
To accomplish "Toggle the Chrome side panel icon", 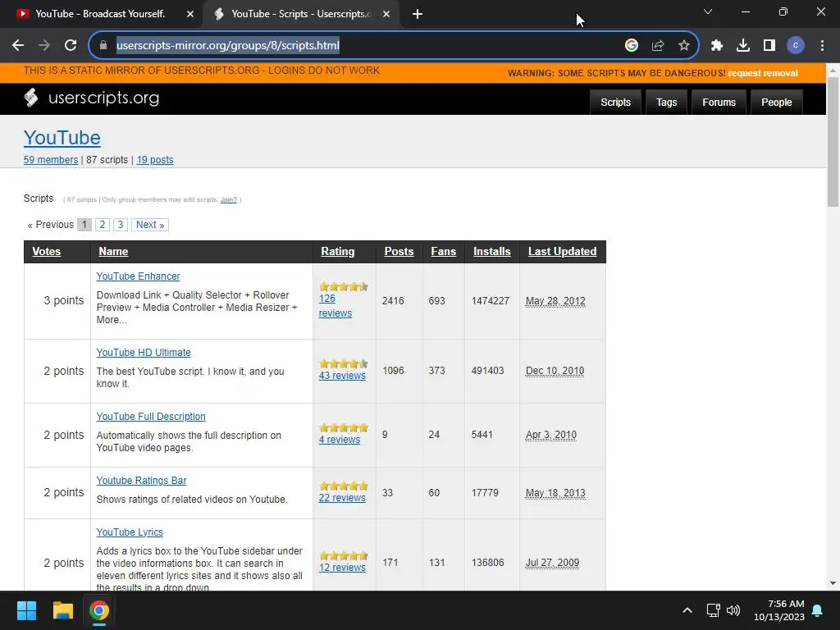I will (x=769, y=46).
